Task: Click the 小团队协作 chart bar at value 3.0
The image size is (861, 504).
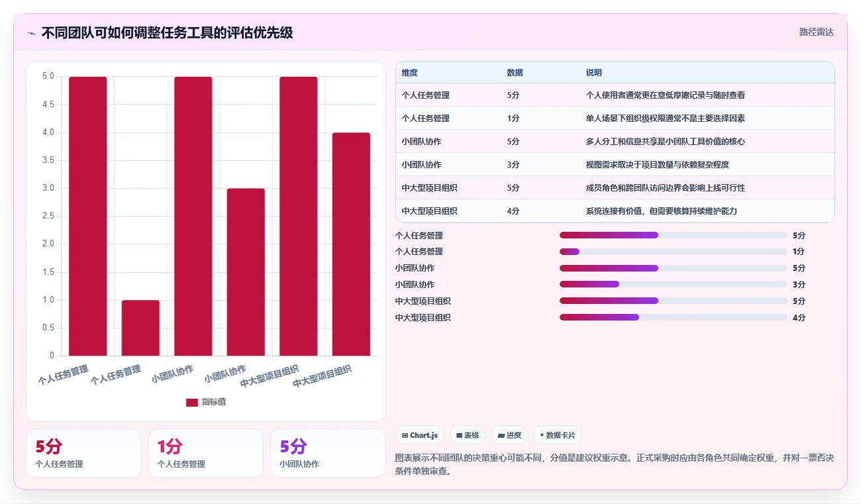Action: point(246,272)
